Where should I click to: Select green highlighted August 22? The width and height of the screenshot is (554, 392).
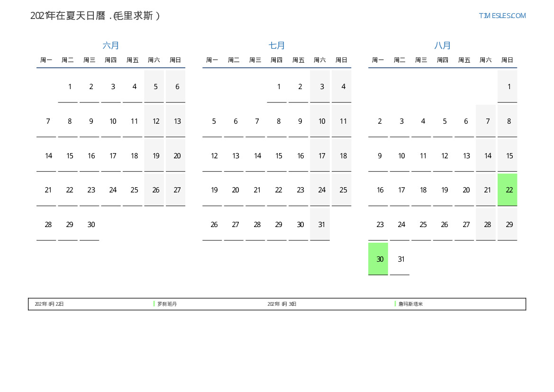[x=507, y=190]
